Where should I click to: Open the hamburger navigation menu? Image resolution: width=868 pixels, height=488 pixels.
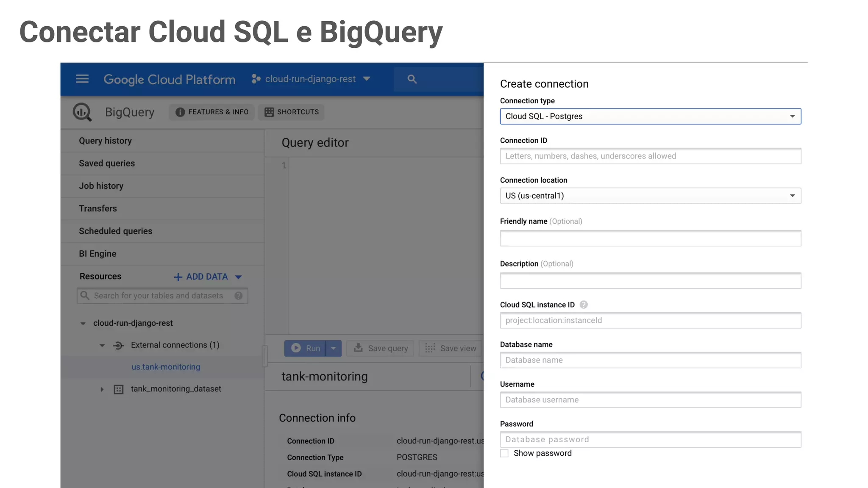pos(82,79)
